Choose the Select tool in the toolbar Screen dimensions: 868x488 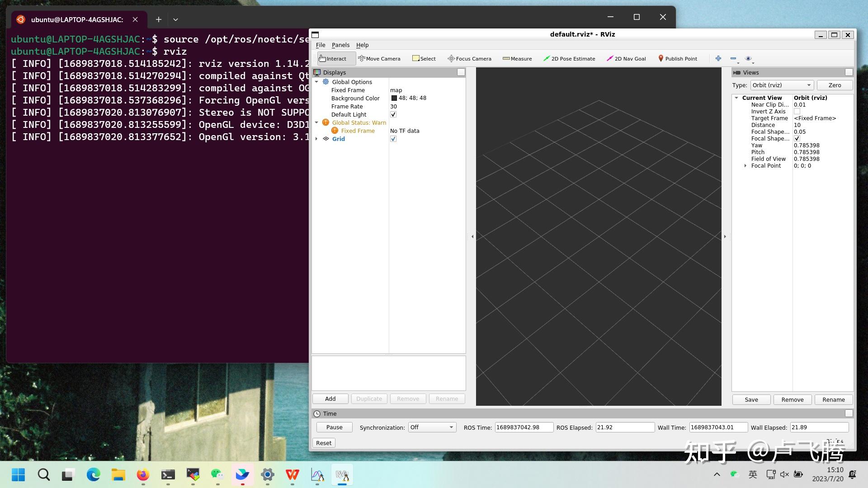[423, 58]
